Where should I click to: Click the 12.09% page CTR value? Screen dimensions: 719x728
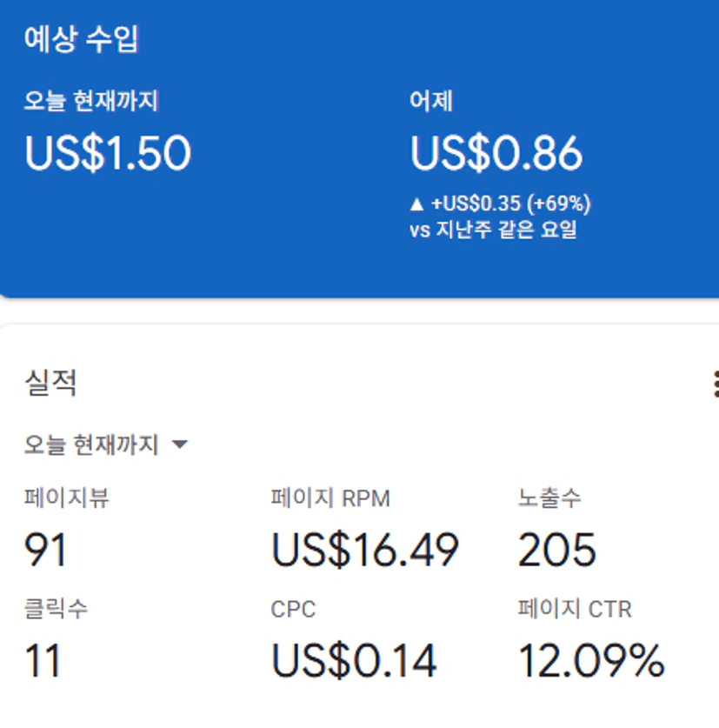(591, 661)
